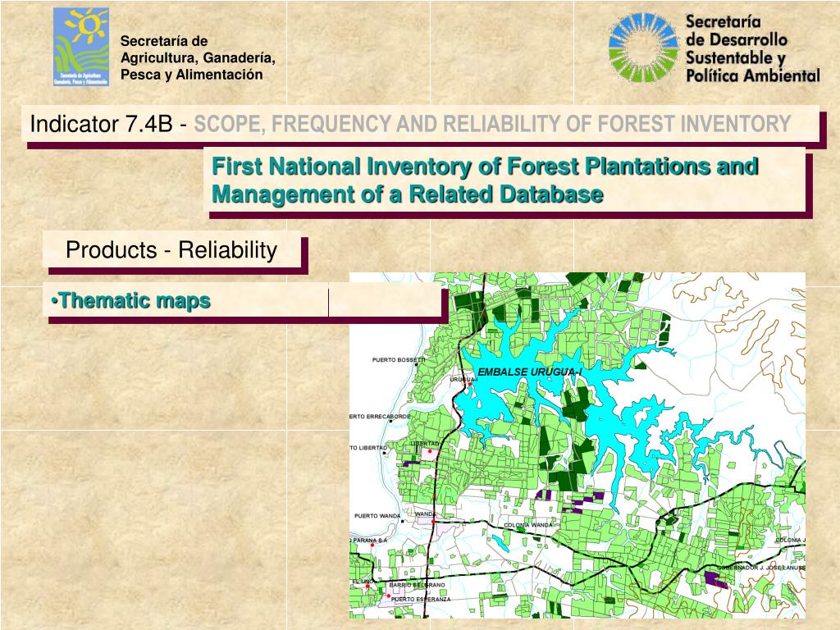Click 'SCOPE, FREQUENCY AND RELIABILITY OF FOREST INVENTORY'
This screenshot has height=630, width=840.
(492, 124)
